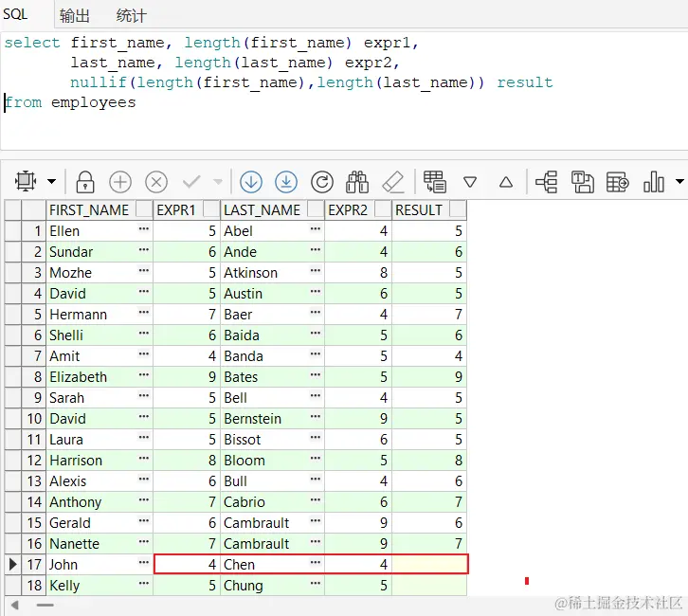Click small box in FIRST_NAME column header

(x=144, y=208)
